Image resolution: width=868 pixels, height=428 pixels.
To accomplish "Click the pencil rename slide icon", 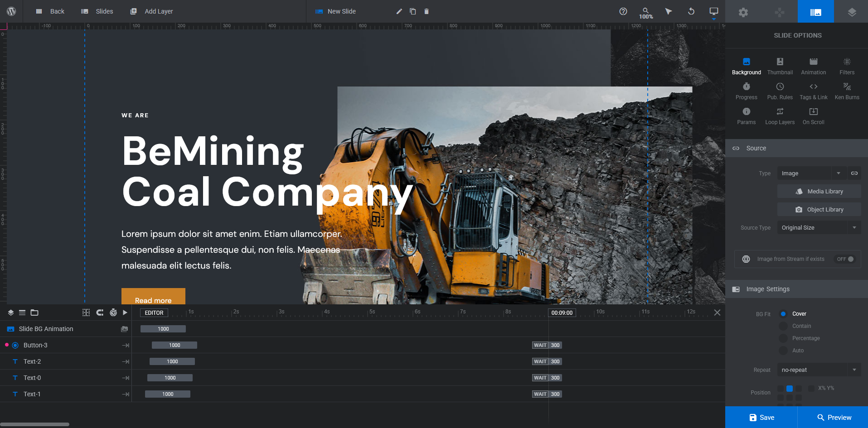I will click(x=399, y=11).
